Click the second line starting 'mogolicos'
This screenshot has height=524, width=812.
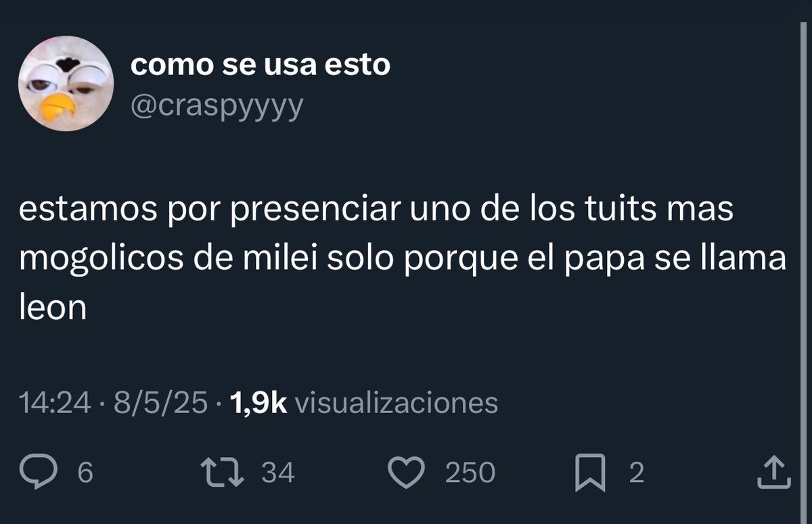[403, 260]
